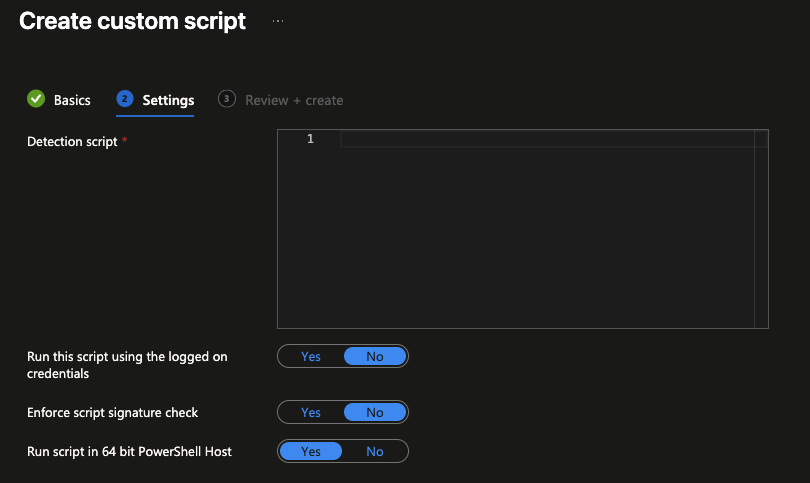Click the green checkmark icon next to Basics

[36, 99]
